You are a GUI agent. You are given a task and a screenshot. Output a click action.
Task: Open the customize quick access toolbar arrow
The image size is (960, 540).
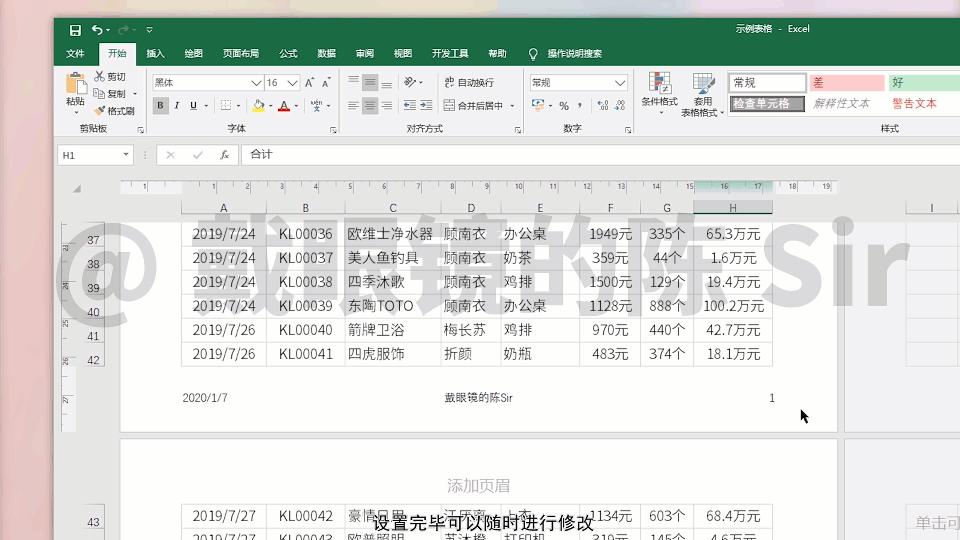(149, 29)
